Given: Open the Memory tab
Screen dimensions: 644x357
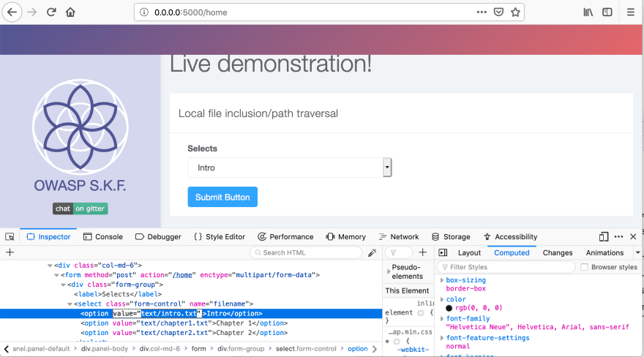Looking at the screenshot, I should (x=346, y=237).
